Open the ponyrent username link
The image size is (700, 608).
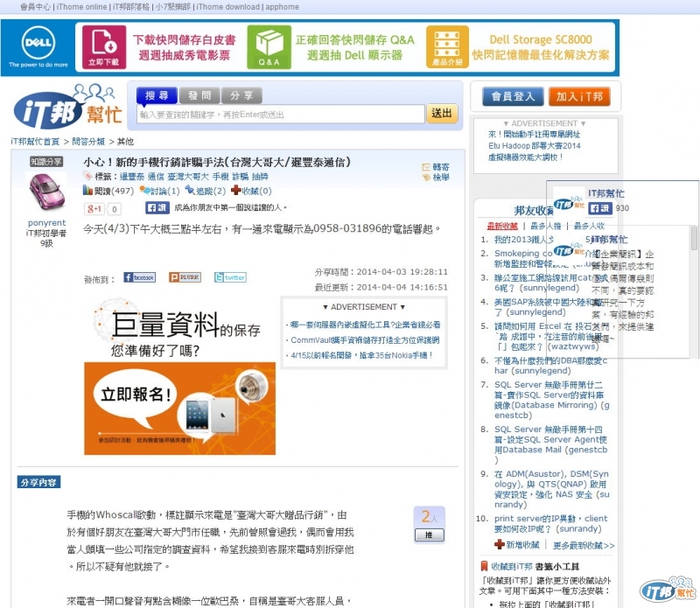(46, 223)
